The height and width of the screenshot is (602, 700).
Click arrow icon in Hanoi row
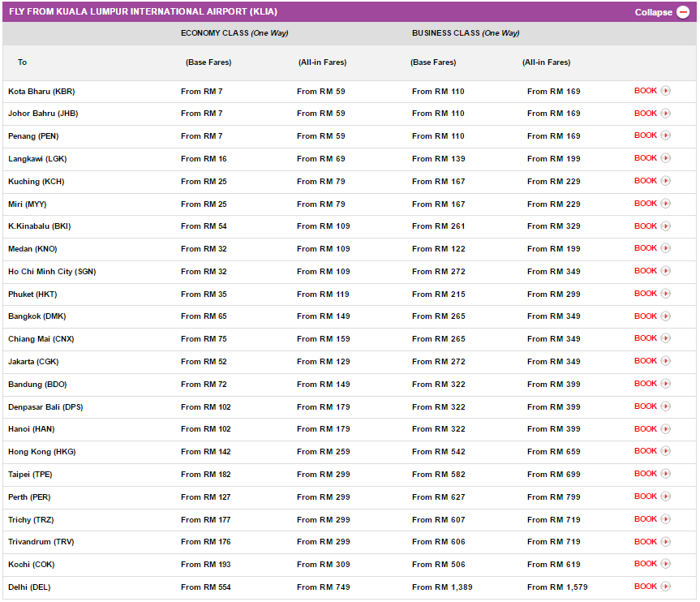[666, 428]
